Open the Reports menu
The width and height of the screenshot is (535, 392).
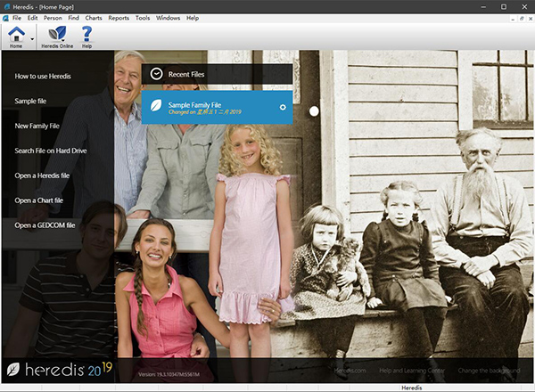click(x=119, y=18)
